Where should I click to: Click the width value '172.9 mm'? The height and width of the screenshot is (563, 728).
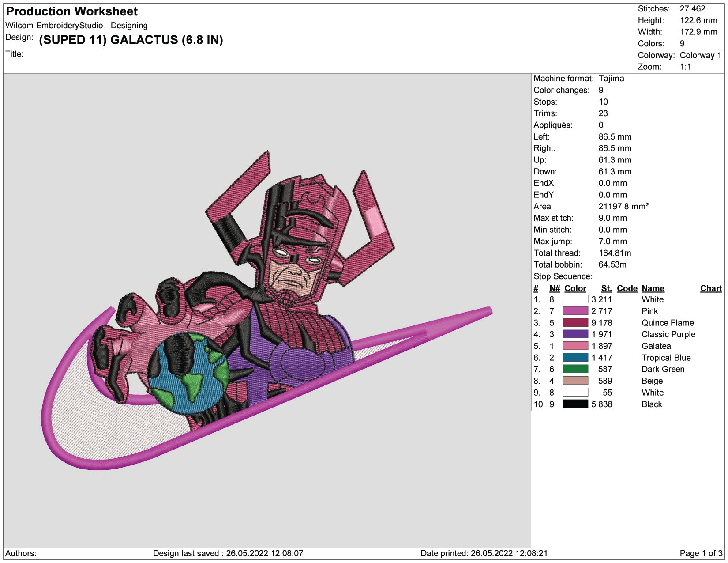(698, 32)
